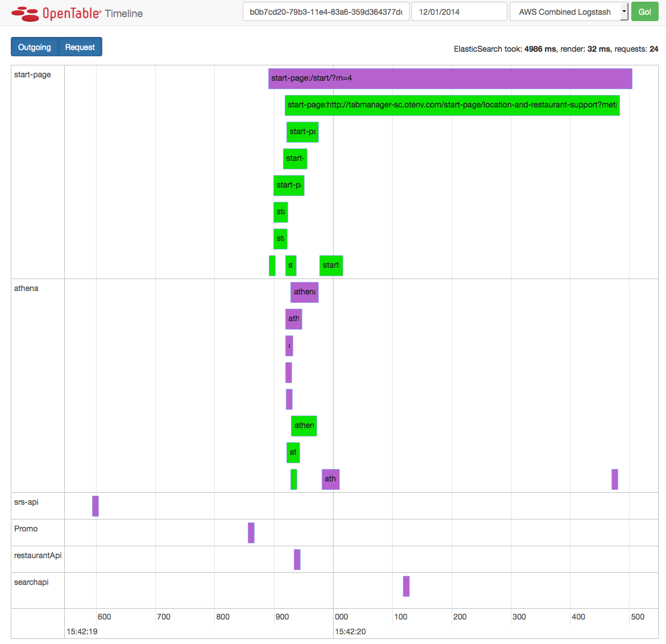Select the restaurantApi purple marker

(297, 559)
